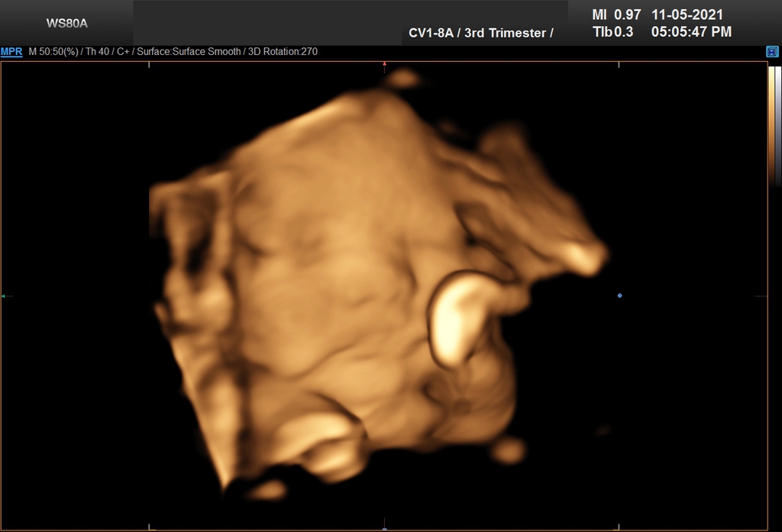Click the grayscale gradient bar
The height and width of the screenshot is (532, 782).
click(x=778, y=126)
